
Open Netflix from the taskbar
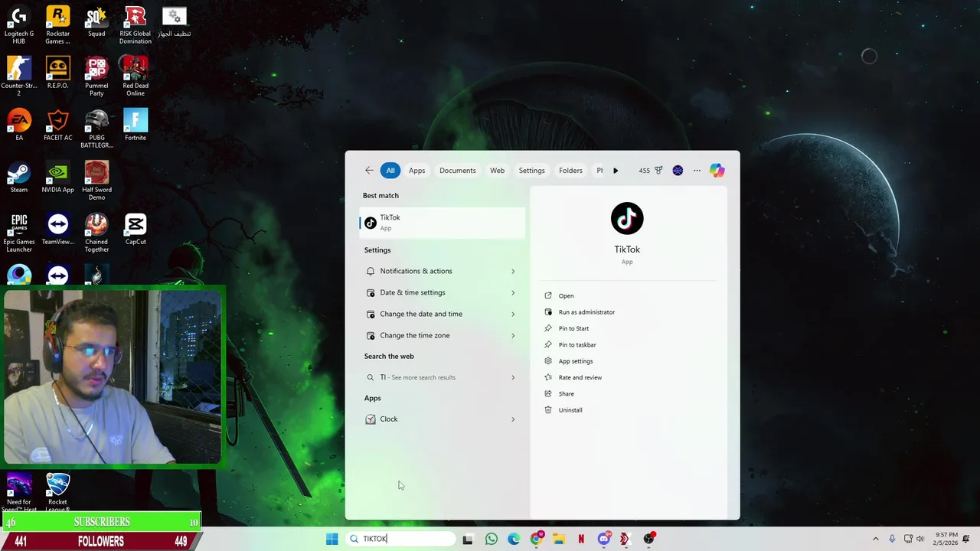coord(581,539)
